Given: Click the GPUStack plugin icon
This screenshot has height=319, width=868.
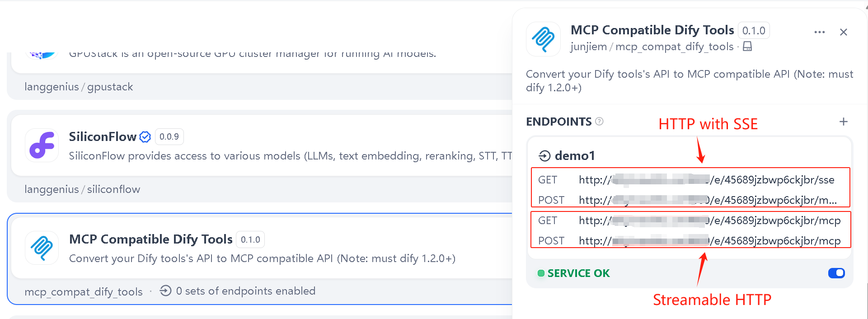Looking at the screenshot, I should (x=42, y=51).
